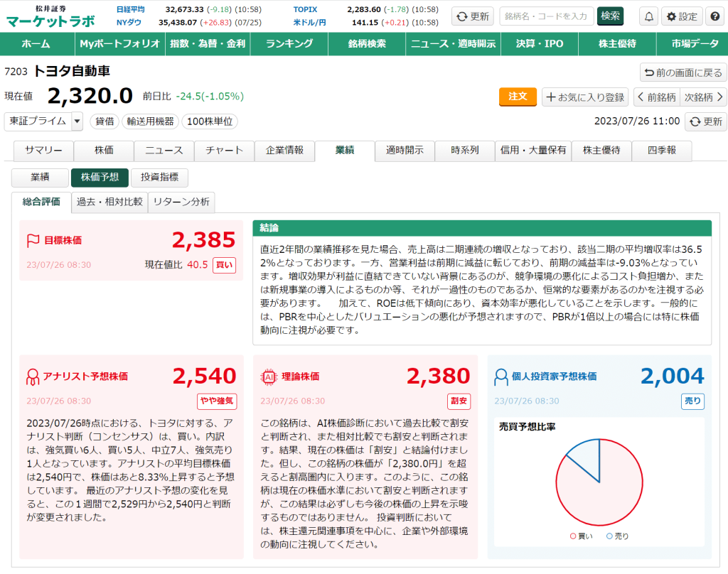Open ニュース・適時開示 menu item
Viewport: 728px width, 574px height.
(453, 43)
